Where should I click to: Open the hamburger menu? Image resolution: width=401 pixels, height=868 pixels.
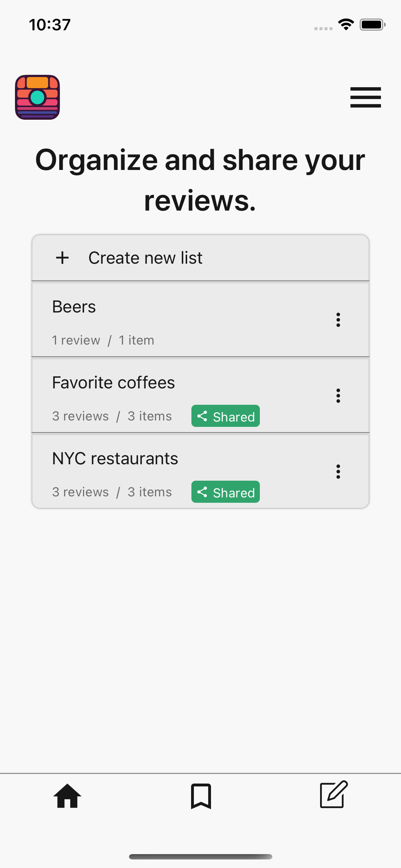click(x=365, y=97)
